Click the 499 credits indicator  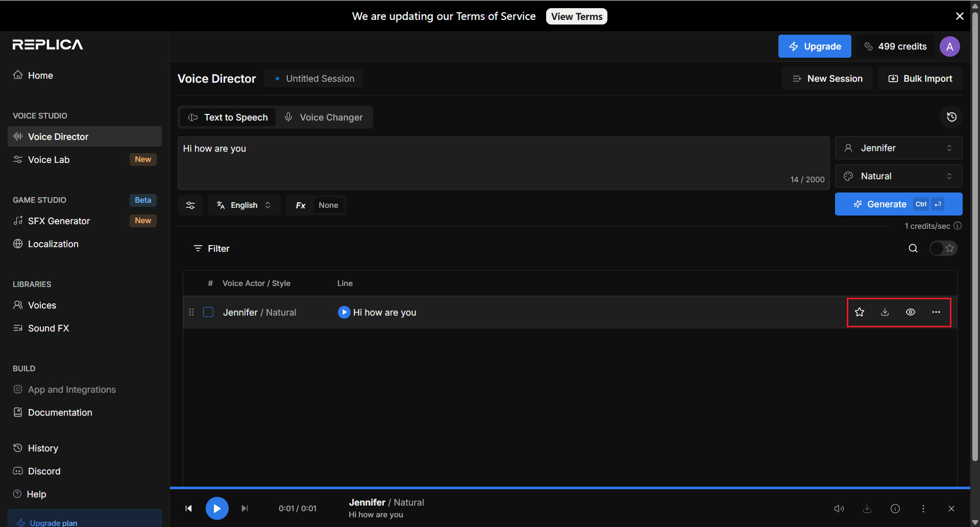coord(895,46)
